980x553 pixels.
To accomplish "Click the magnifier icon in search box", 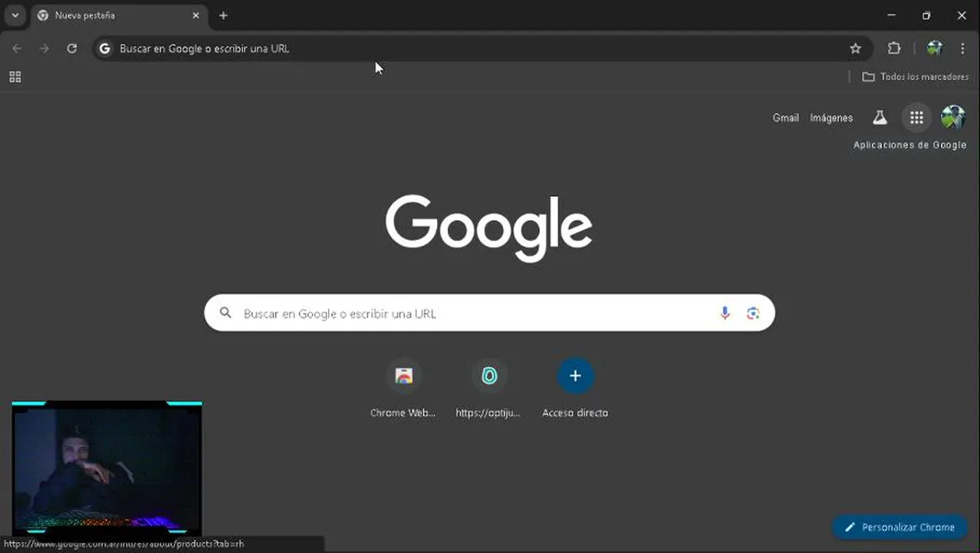I will point(225,313).
